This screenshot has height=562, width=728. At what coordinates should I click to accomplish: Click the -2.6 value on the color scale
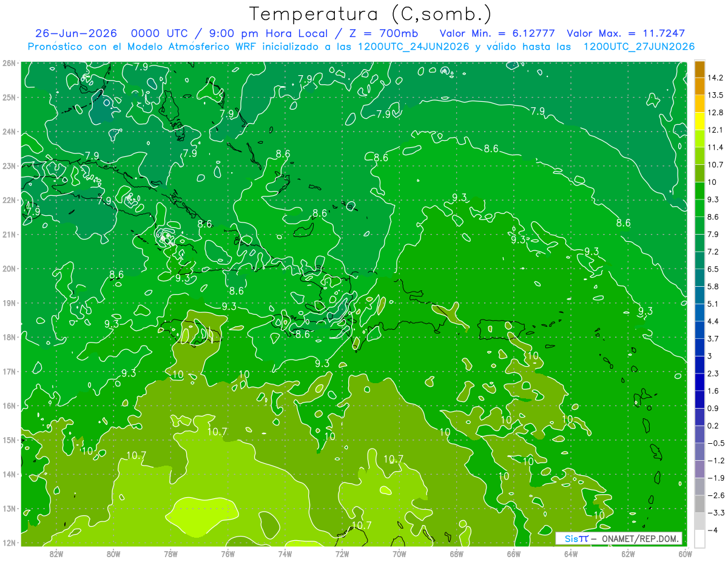point(716,495)
